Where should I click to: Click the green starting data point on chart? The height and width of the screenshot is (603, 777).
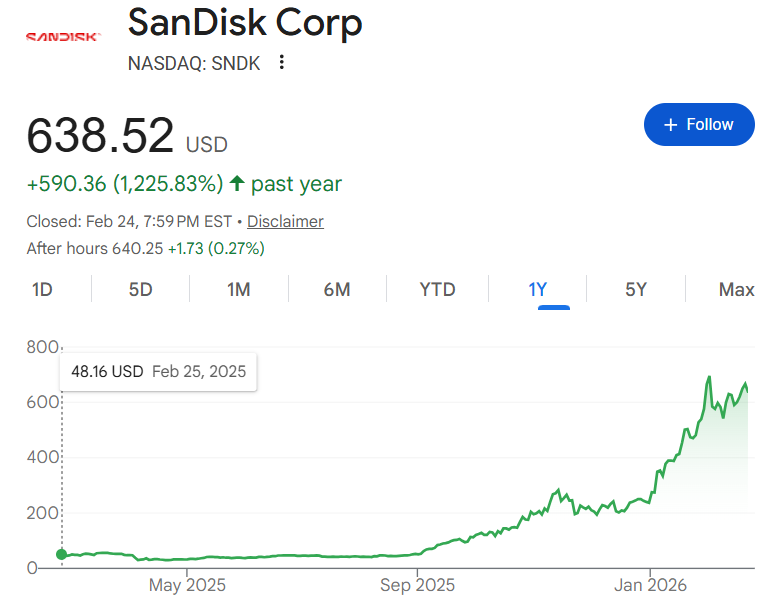click(x=62, y=554)
